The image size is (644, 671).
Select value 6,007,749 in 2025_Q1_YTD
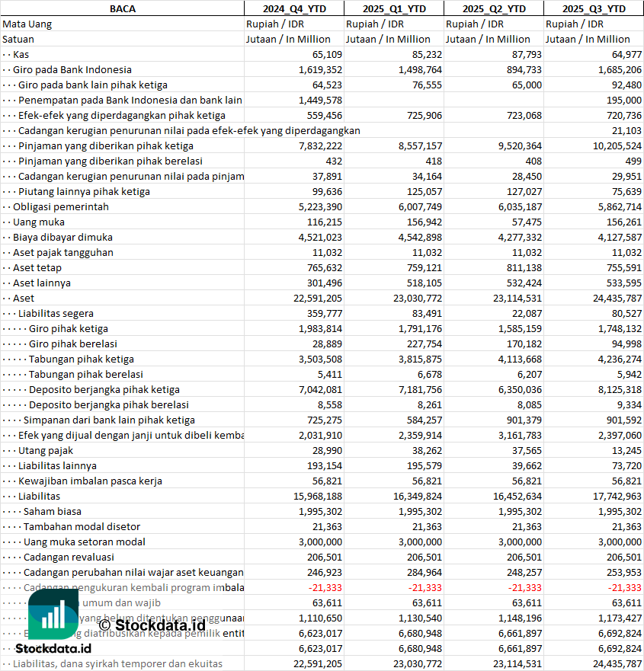click(420, 206)
